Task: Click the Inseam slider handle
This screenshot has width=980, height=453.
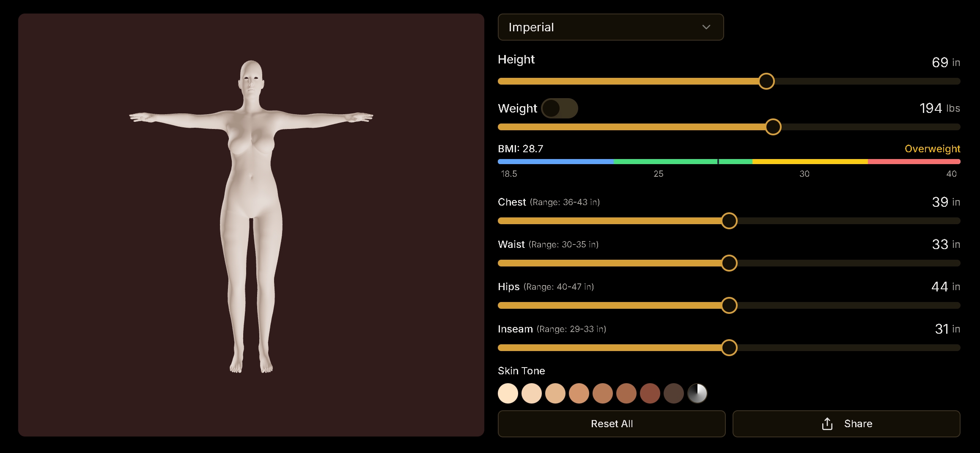Action: coord(729,348)
